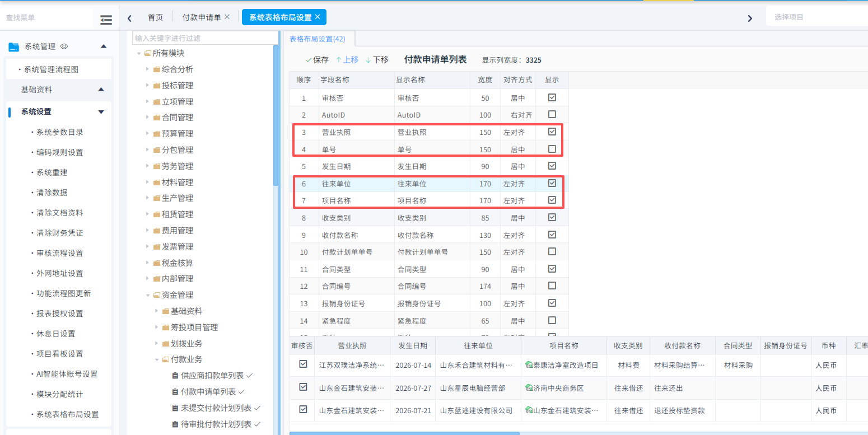The width and height of the screenshot is (868, 435).
Task: Click the 待审批付款计划列表 document icon
Action: 175,424
